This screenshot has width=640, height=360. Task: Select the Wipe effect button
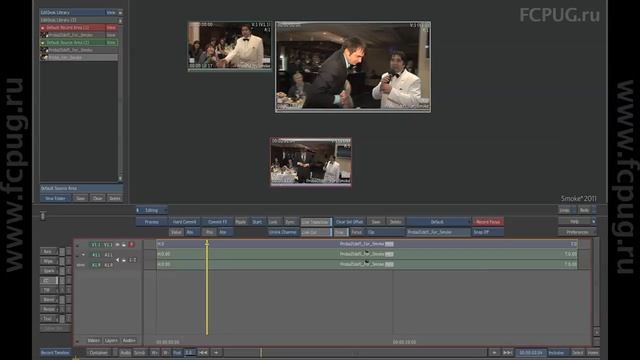coord(49,261)
